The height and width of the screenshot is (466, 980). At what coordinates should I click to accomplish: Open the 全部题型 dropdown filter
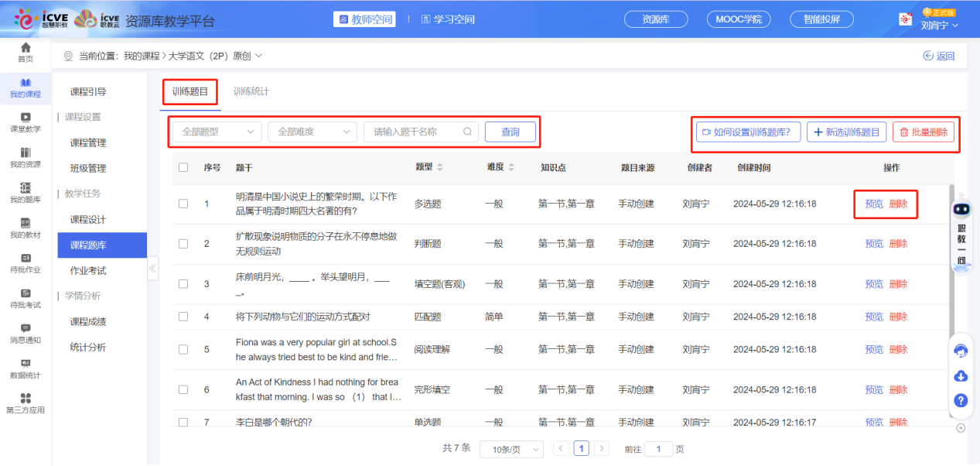coord(217,132)
